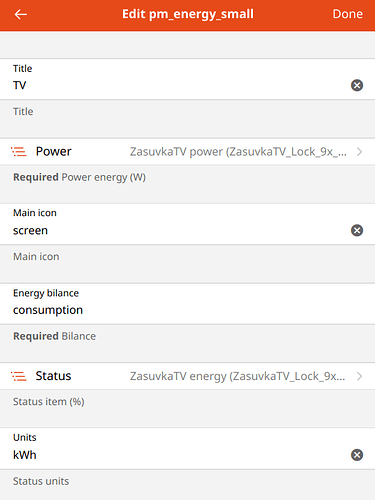Clear the Main icon field value
This screenshot has height=500, width=375.
tap(357, 230)
